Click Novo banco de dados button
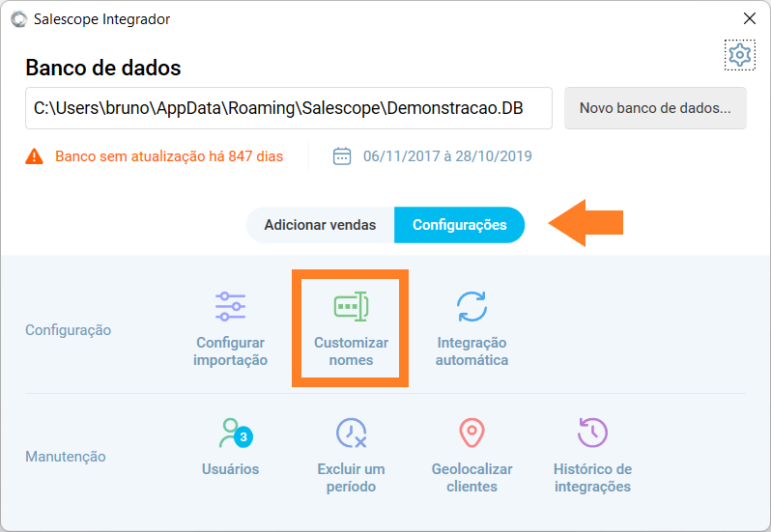Image resolution: width=771 pixels, height=532 pixels. click(655, 108)
